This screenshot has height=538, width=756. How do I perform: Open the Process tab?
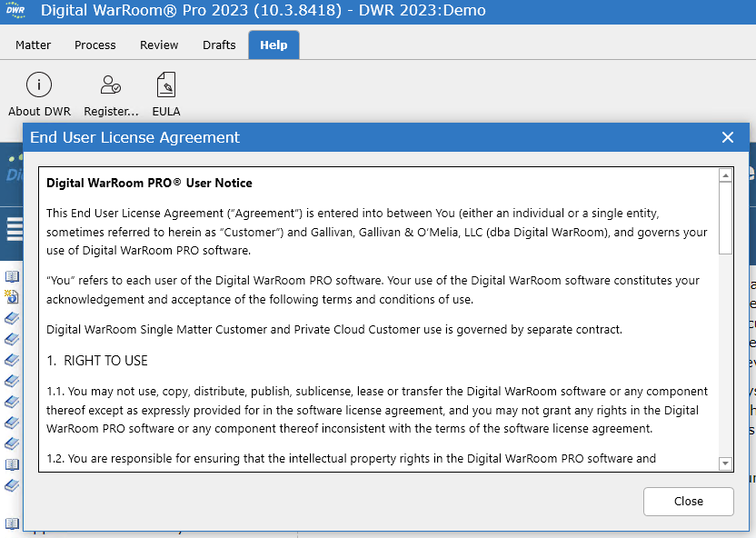95,45
